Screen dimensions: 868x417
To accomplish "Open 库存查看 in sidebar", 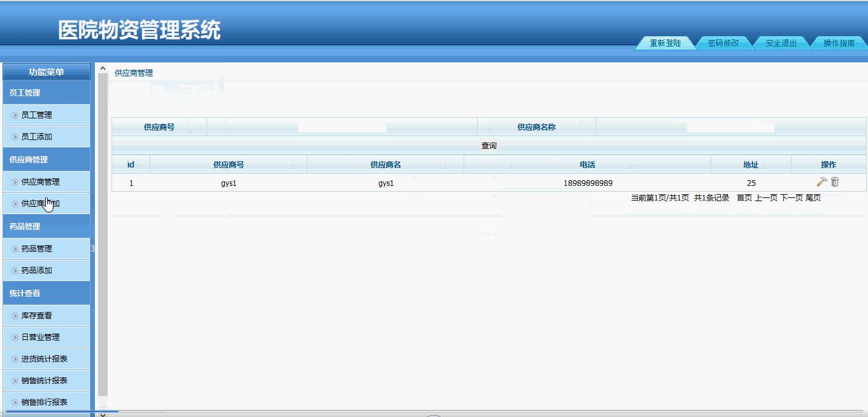I will 46,316.
